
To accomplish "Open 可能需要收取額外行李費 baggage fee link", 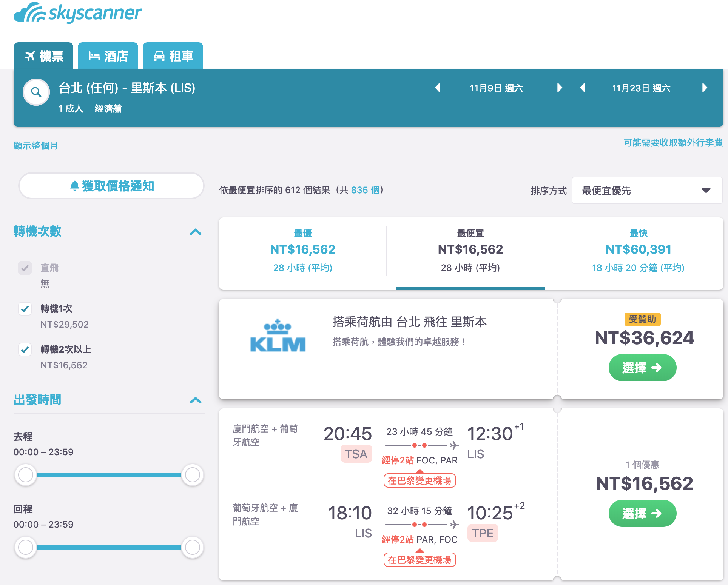I will pos(673,142).
